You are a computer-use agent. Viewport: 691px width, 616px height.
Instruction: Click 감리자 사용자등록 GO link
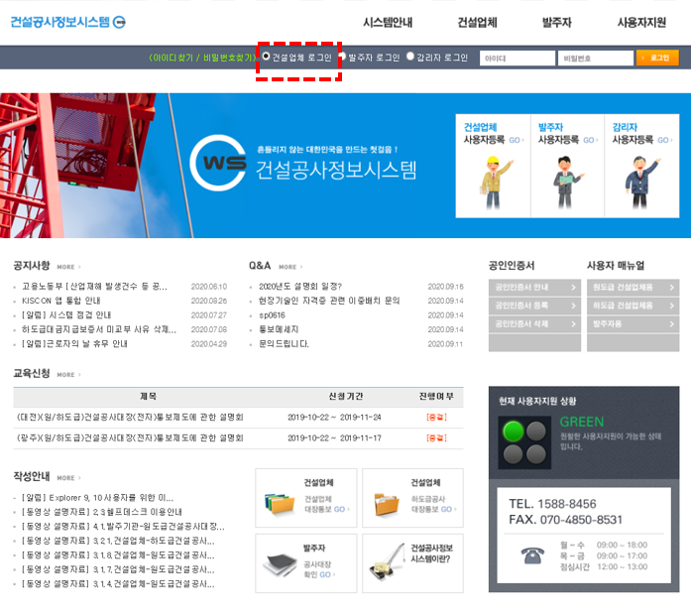665,140
